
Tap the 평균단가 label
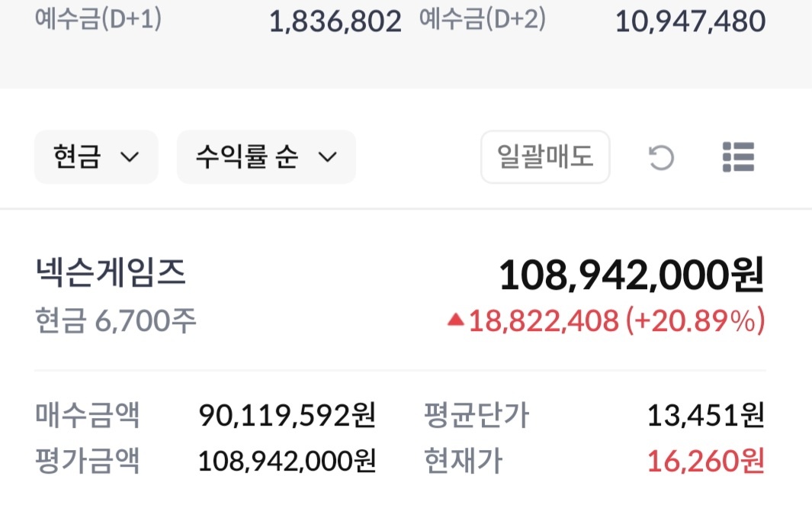tap(477, 416)
